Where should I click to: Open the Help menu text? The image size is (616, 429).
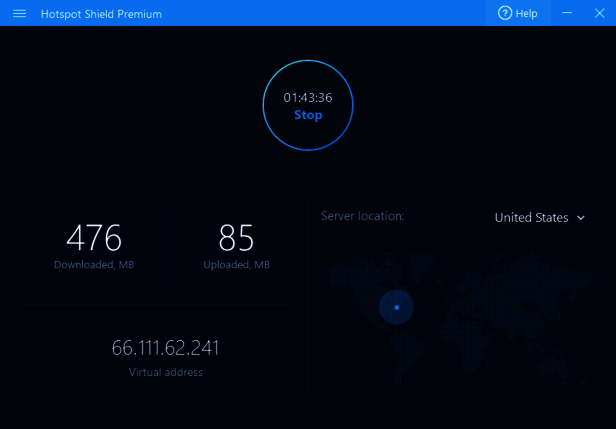(526, 14)
